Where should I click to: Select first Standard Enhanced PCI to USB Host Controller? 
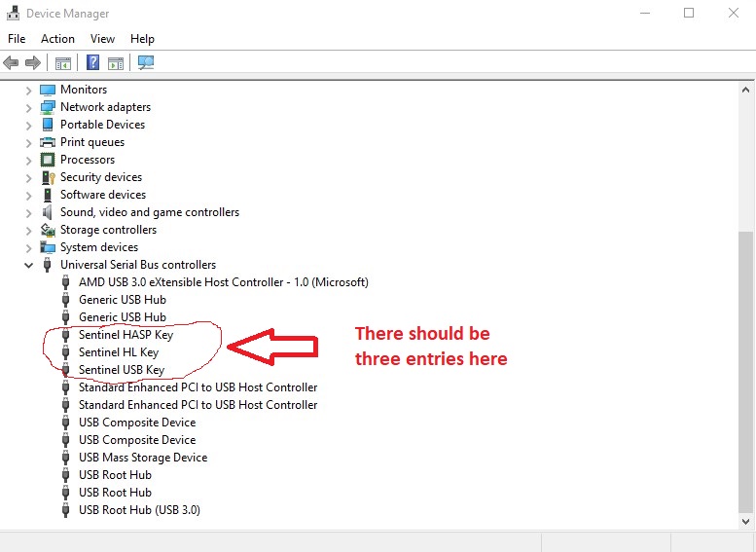point(198,387)
